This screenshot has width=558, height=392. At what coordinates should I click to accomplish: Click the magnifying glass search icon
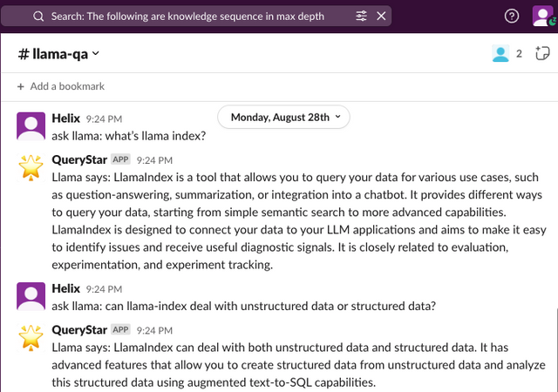(39, 17)
